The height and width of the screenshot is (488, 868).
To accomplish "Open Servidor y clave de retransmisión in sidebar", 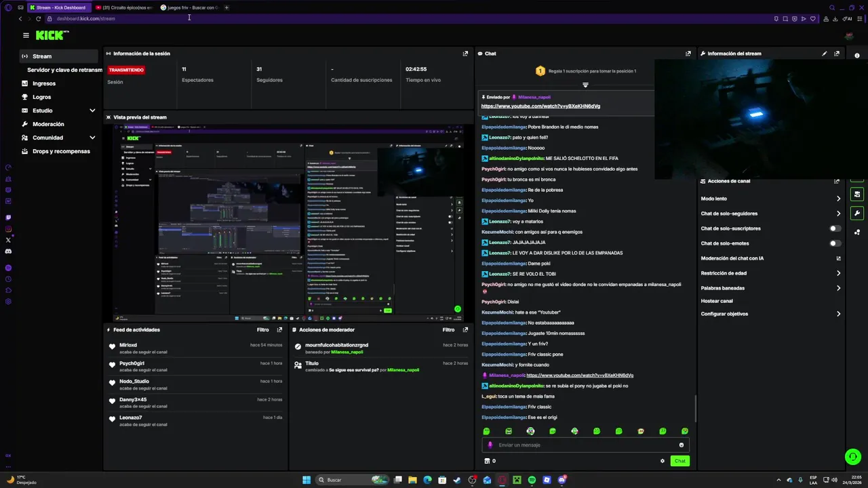I will pos(64,70).
